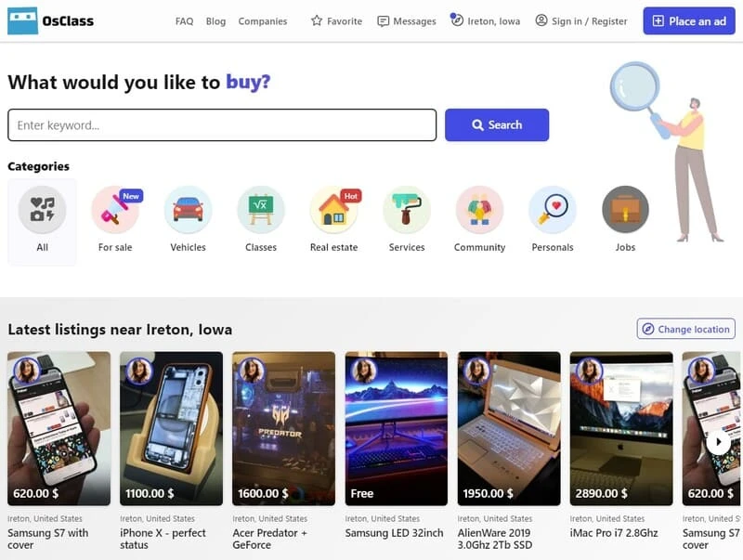The height and width of the screenshot is (560, 743).
Task: Click the Enter keyword search field
Action: click(222, 125)
